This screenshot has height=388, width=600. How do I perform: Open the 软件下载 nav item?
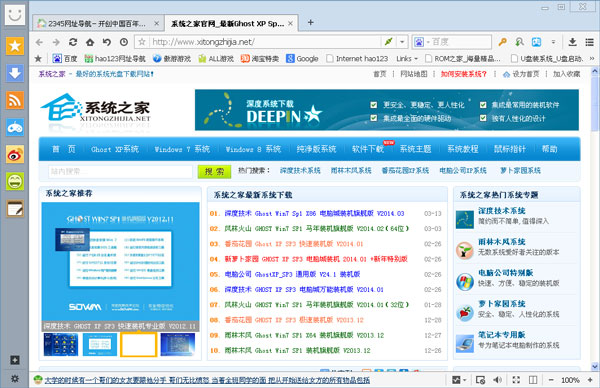(368, 149)
